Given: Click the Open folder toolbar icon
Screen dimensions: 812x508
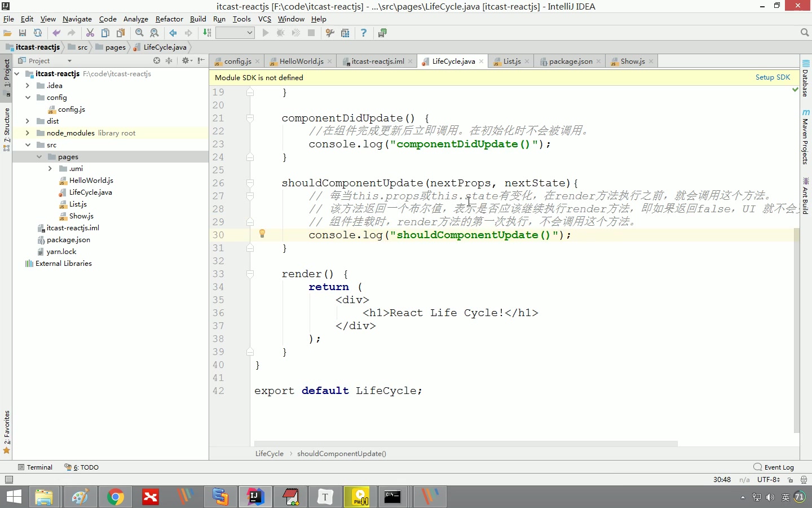Looking at the screenshot, I should click(x=7, y=33).
